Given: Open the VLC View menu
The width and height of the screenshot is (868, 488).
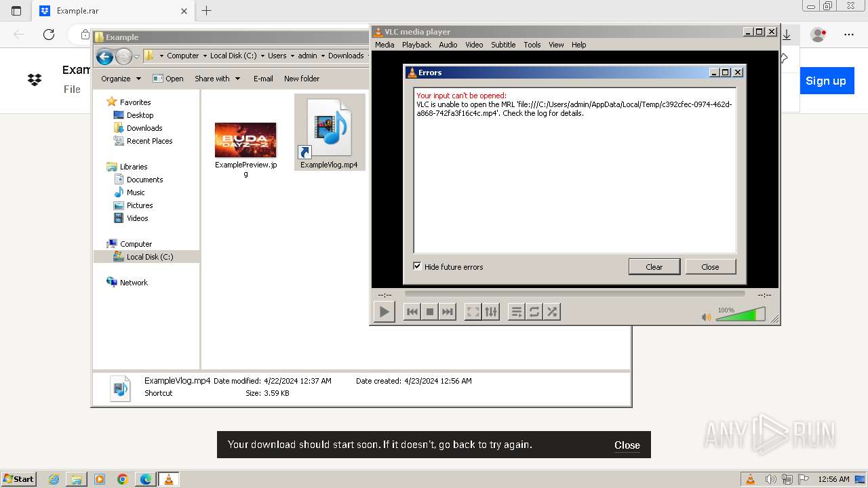Looking at the screenshot, I should click(556, 45).
